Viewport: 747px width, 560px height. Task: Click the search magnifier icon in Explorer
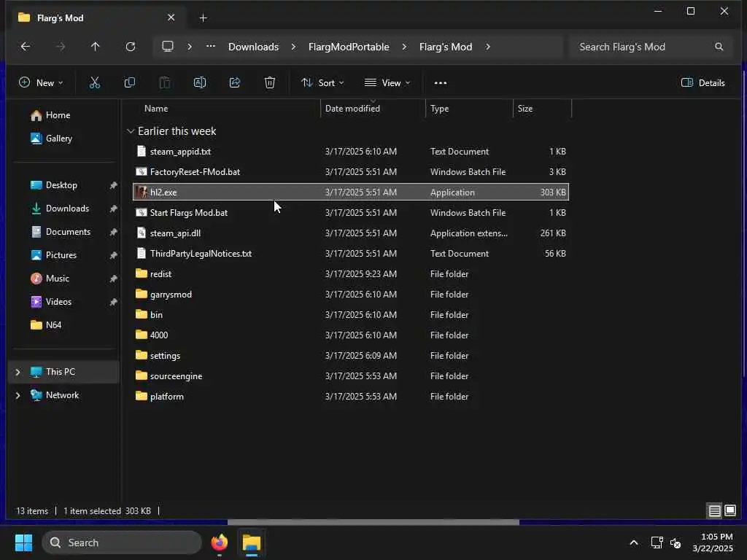pyautogui.click(x=719, y=47)
